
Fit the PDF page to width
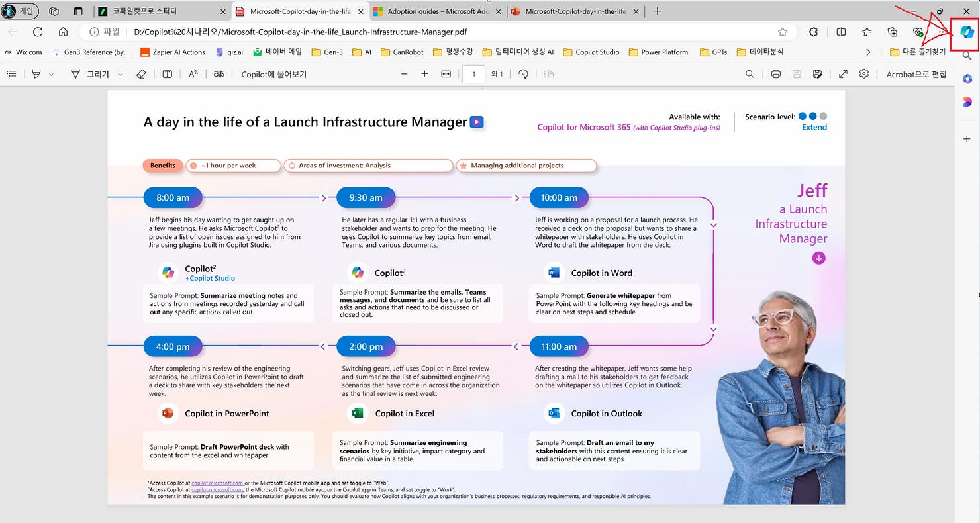pos(446,74)
